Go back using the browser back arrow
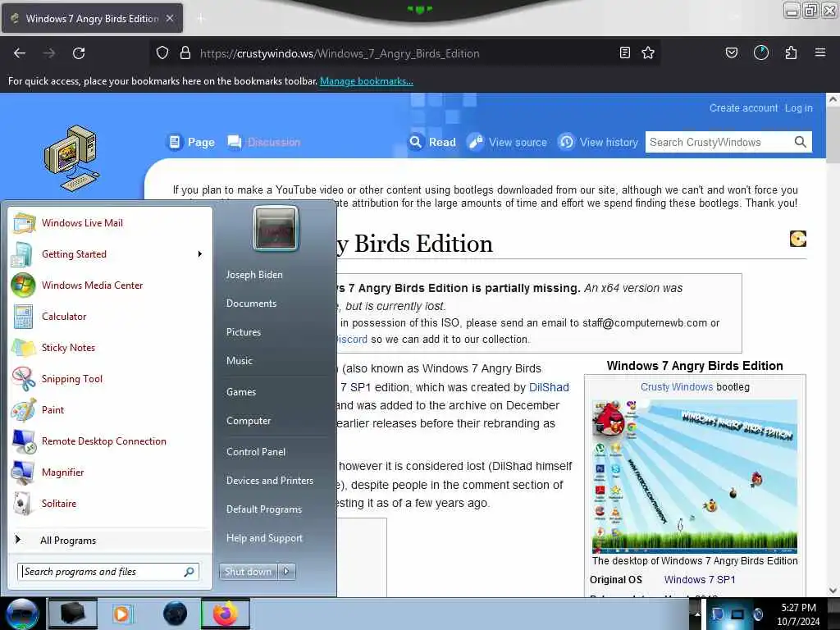This screenshot has width=840, height=630. point(20,53)
